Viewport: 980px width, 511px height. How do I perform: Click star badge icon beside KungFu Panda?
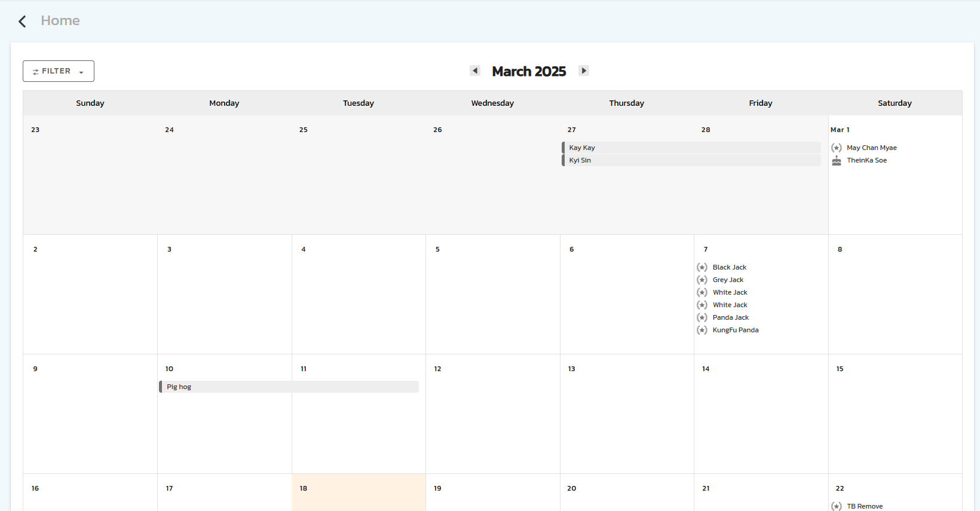(702, 330)
